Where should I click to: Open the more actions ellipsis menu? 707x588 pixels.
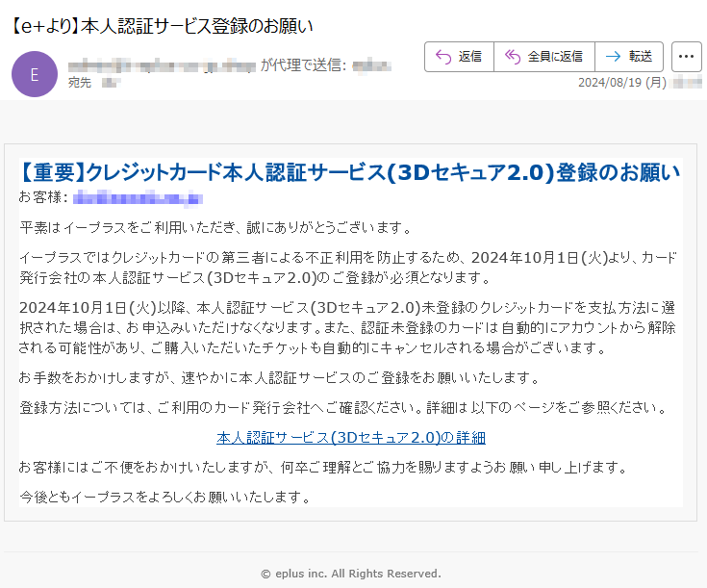[x=686, y=57]
